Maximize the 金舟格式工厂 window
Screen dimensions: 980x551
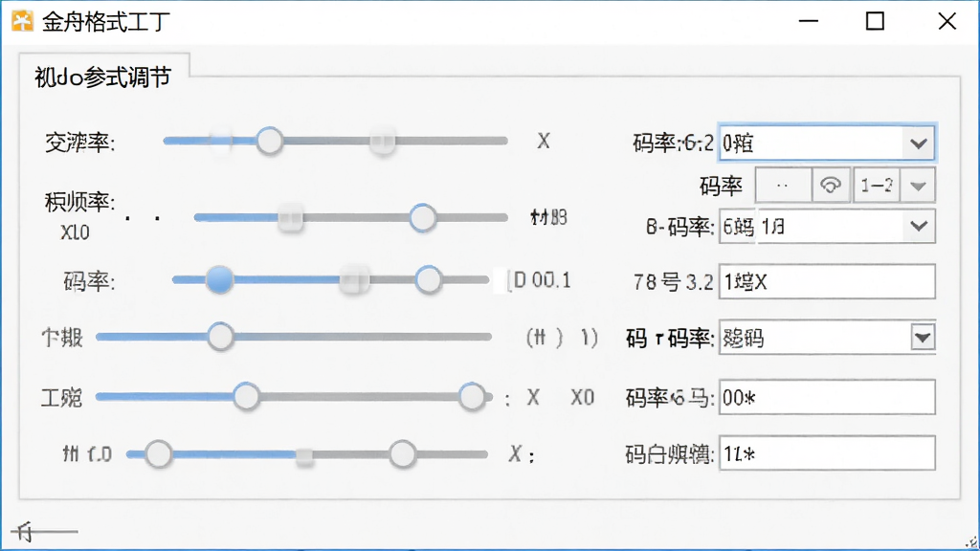(x=875, y=21)
